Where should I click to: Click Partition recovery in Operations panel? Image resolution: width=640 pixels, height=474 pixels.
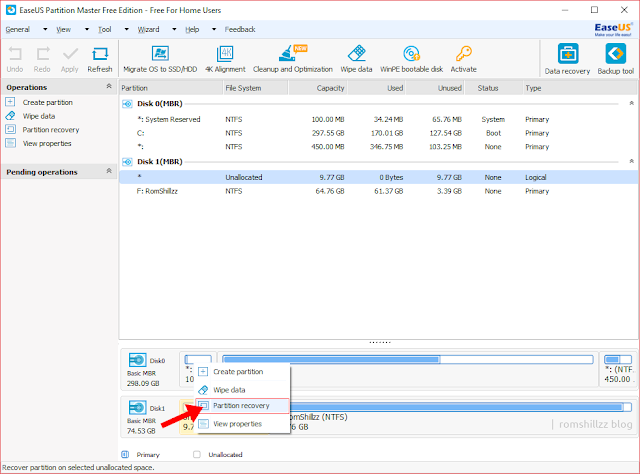click(x=51, y=130)
